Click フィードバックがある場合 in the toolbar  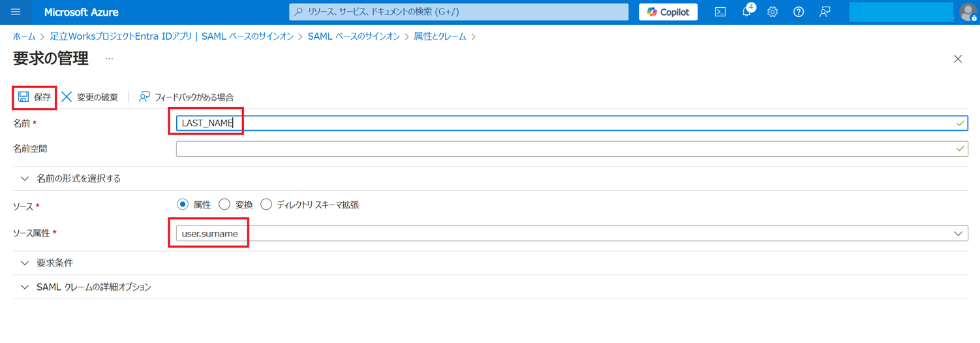pyautogui.click(x=187, y=97)
